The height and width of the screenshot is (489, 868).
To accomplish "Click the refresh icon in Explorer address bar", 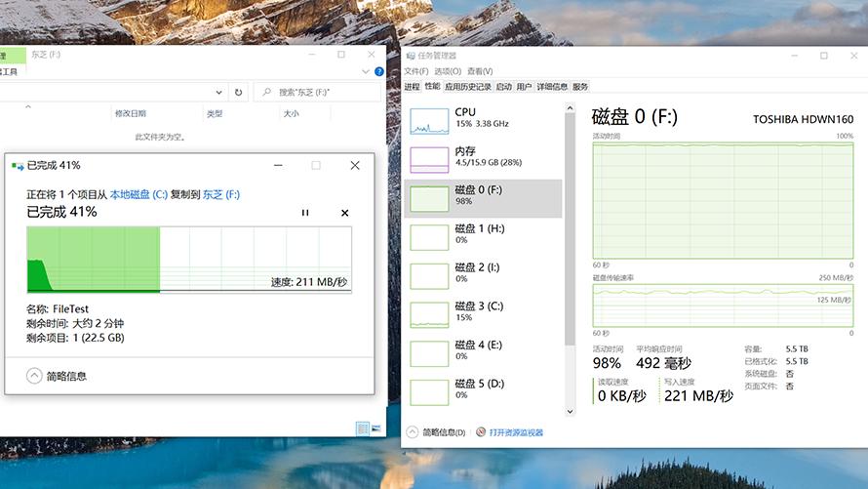I will pyautogui.click(x=239, y=93).
